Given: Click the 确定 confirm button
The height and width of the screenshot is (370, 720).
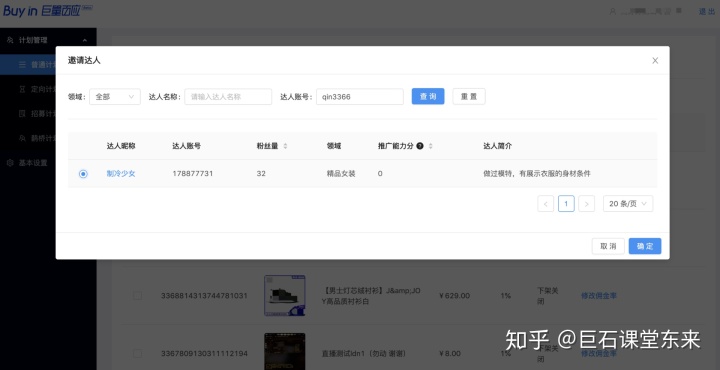Looking at the screenshot, I should [645, 246].
